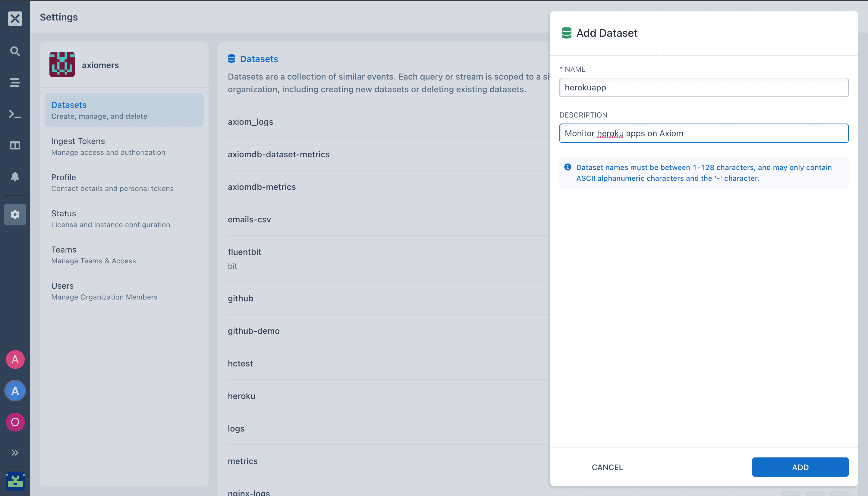Viewport: 868px width, 496px height.
Task: Click the pixel user avatar at bottom
Action: [x=15, y=481]
